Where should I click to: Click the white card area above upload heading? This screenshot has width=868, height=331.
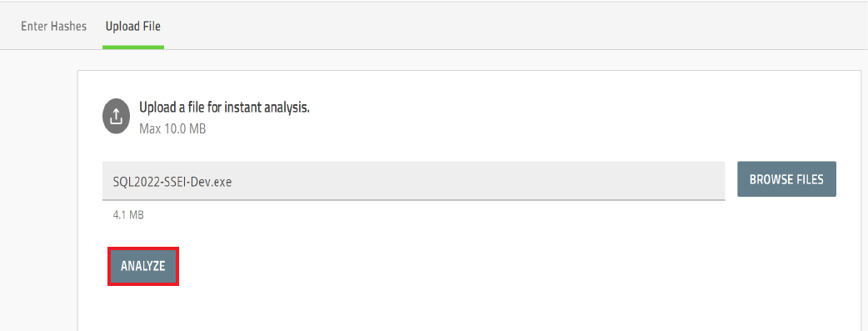click(x=470, y=84)
